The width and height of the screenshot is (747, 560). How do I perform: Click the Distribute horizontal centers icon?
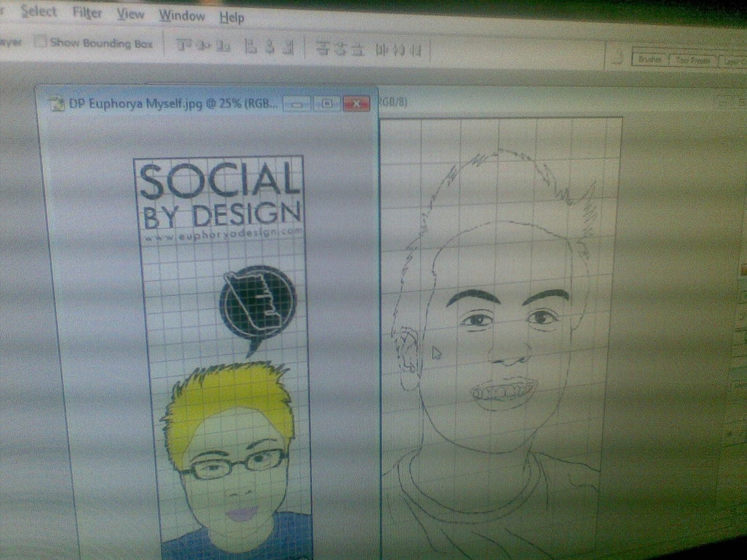400,51
